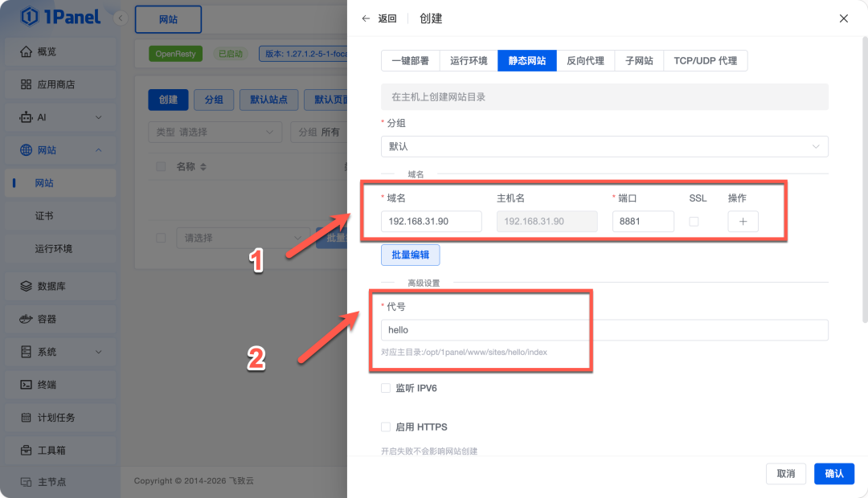Viewport: 868px width, 498px height.
Task: Enable the SSL checkbox for the domain
Action: click(694, 222)
